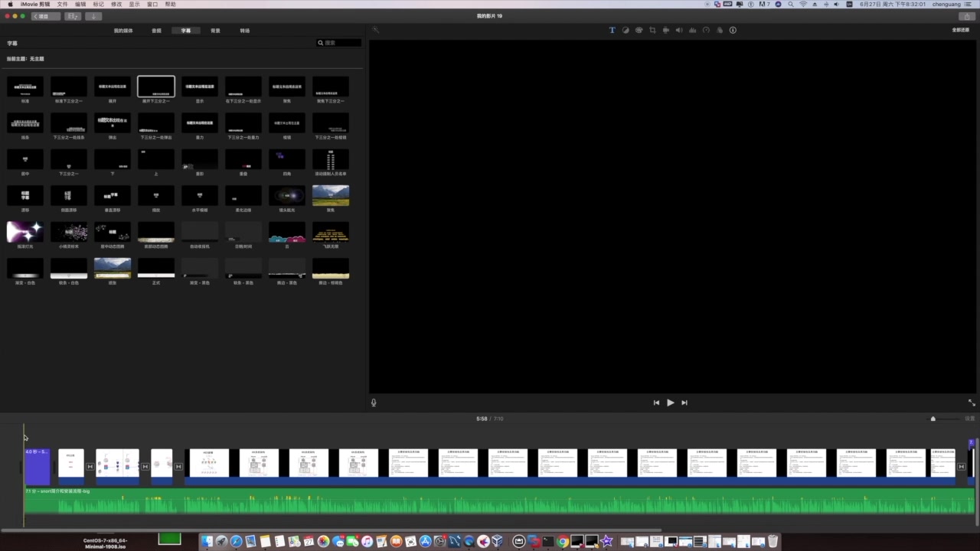
Task: Switch to the 音频 tab
Action: [x=156, y=31]
